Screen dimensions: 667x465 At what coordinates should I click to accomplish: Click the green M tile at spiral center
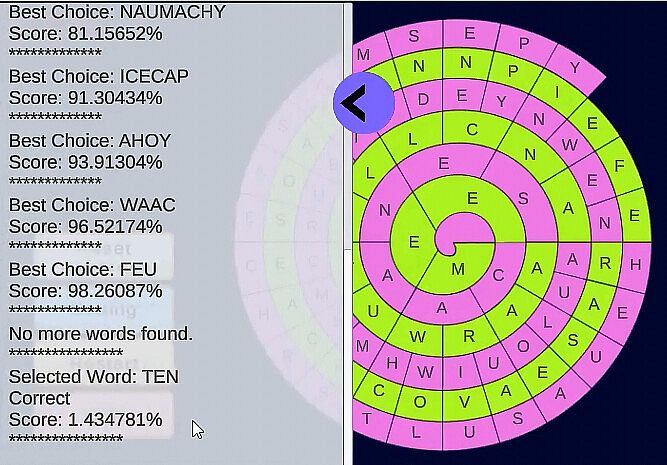pyautogui.click(x=458, y=268)
